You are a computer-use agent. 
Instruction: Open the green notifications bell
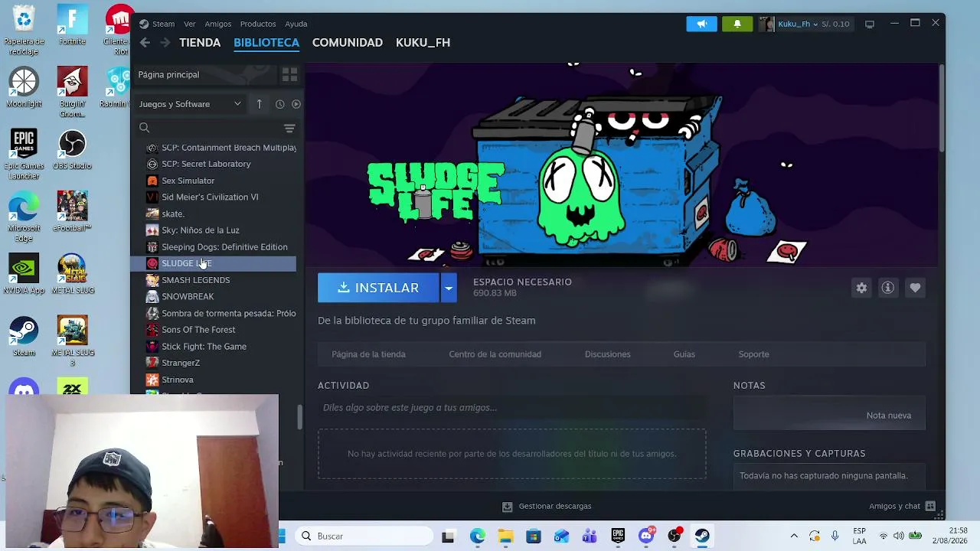[x=737, y=24]
